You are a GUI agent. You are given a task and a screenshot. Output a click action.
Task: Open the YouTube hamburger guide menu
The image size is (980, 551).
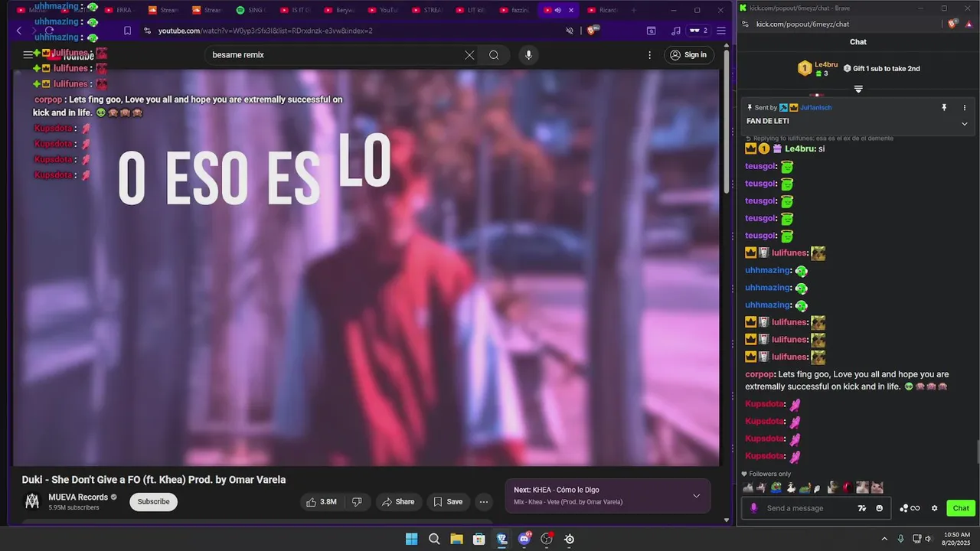[28, 55]
